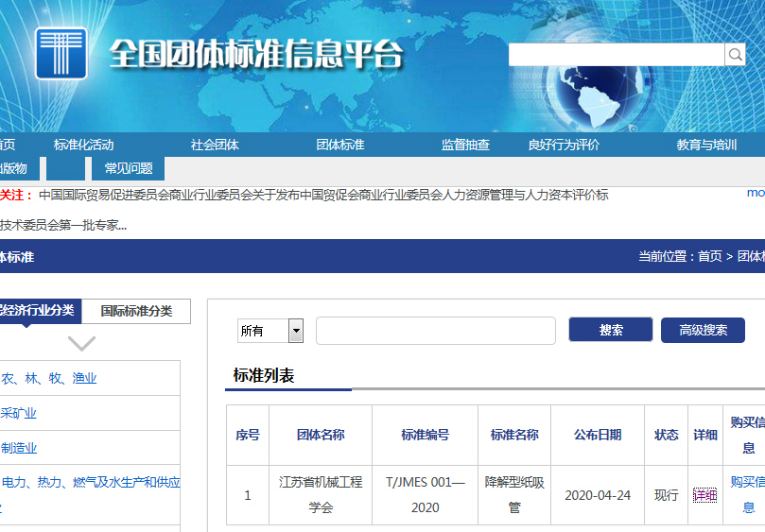Click the 2020-04-24 date cell
The width and height of the screenshot is (765, 532).
point(598,495)
